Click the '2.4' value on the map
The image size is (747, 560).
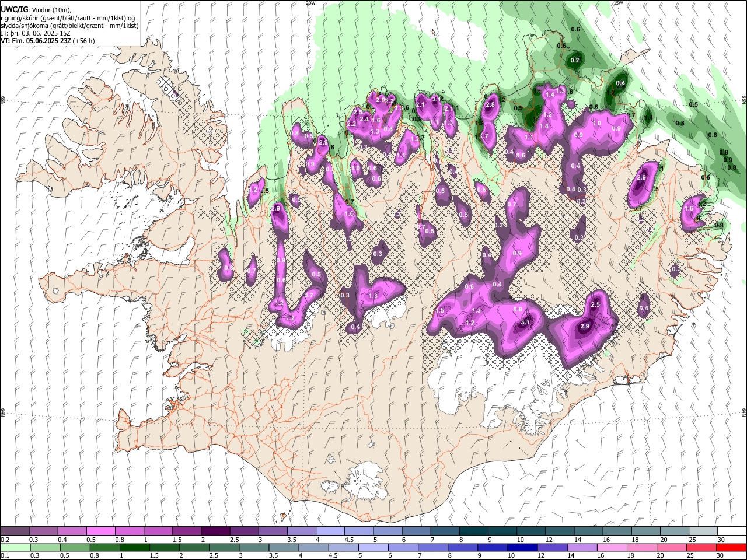point(365,119)
